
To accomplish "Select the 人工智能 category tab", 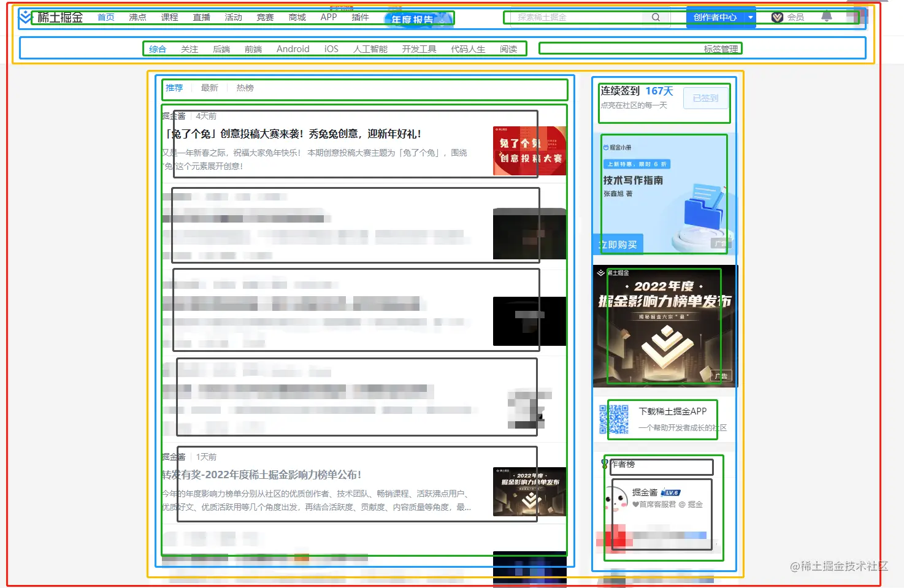I will (x=370, y=49).
